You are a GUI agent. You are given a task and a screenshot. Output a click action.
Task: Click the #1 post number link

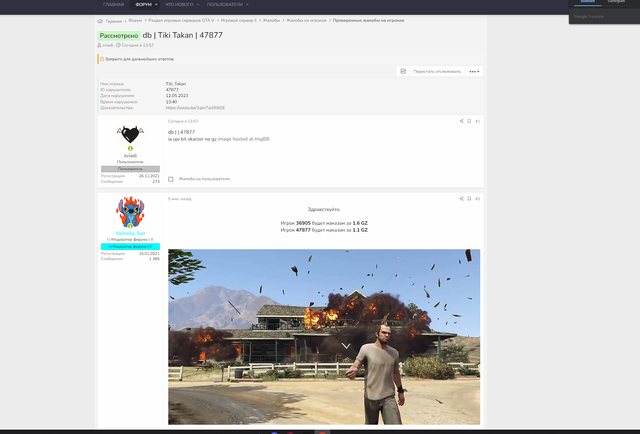pyautogui.click(x=478, y=121)
